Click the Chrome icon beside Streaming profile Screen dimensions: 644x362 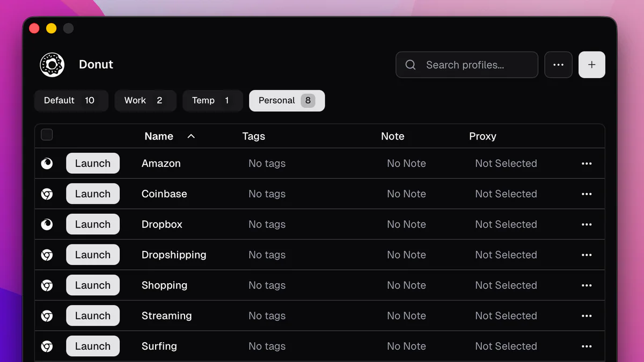coord(47,316)
